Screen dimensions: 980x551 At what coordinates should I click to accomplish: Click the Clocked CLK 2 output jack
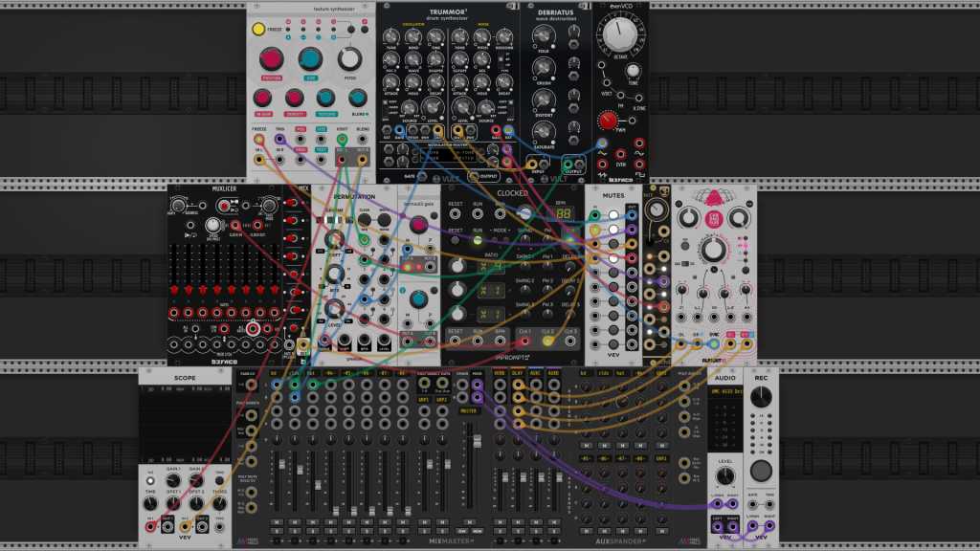[547, 342]
